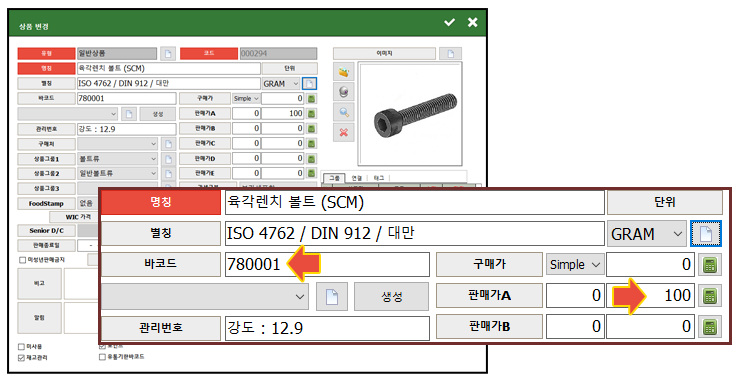Click 바코드 field 780001 in enlarged callout
The width and height of the screenshot is (740, 384).
[x=327, y=264]
